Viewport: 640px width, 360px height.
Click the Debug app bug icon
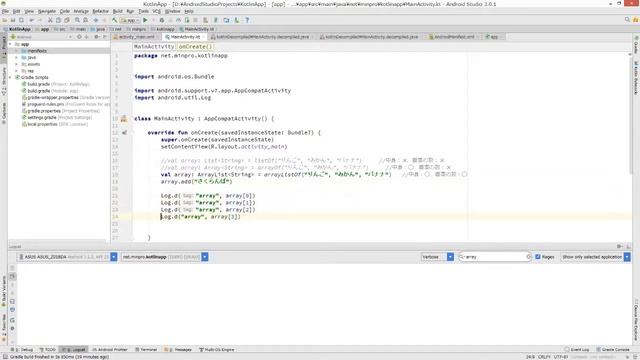tap(162, 20)
